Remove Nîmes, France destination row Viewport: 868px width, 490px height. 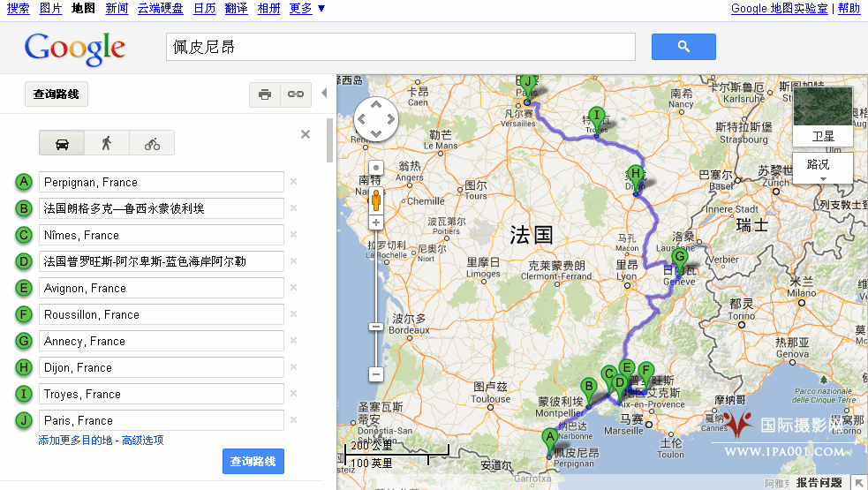tap(293, 235)
